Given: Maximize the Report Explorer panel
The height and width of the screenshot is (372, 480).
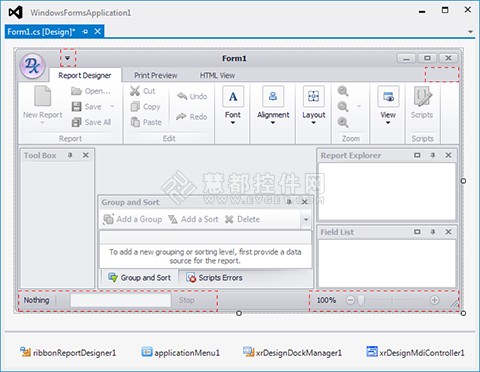Looking at the screenshot, I should coord(417,155).
